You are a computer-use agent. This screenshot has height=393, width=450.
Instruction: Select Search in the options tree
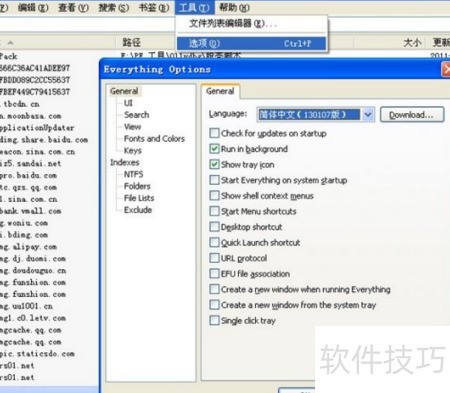pyautogui.click(x=136, y=115)
